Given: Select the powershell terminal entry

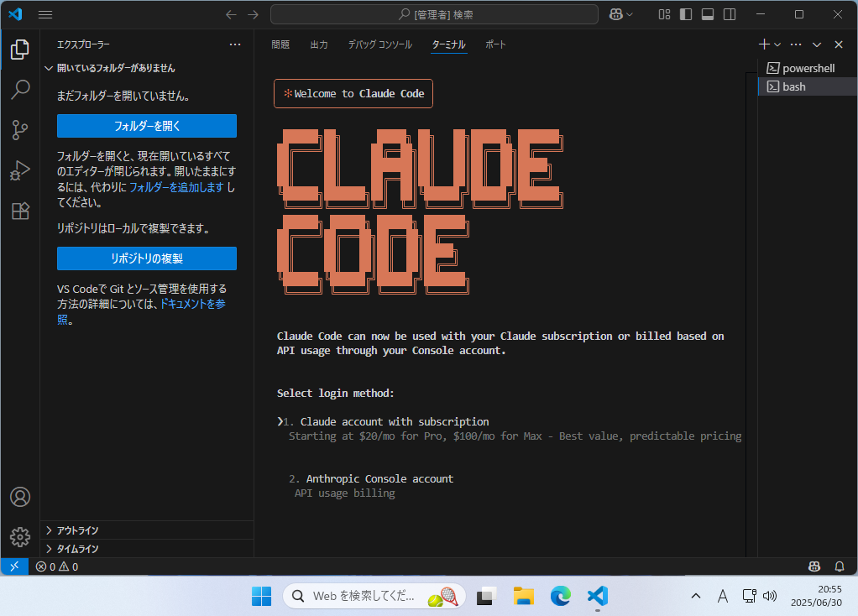Looking at the screenshot, I should (808, 68).
